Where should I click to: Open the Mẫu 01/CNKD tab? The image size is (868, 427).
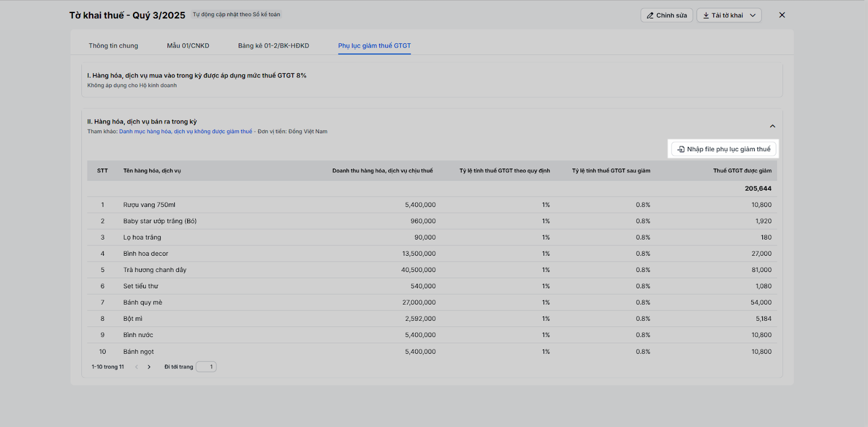point(188,46)
